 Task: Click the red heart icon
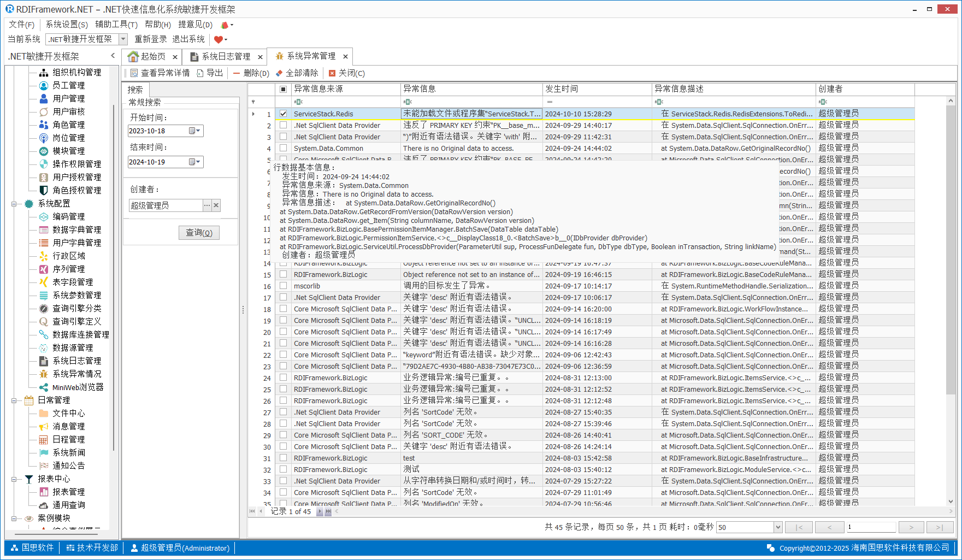click(x=219, y=39)
